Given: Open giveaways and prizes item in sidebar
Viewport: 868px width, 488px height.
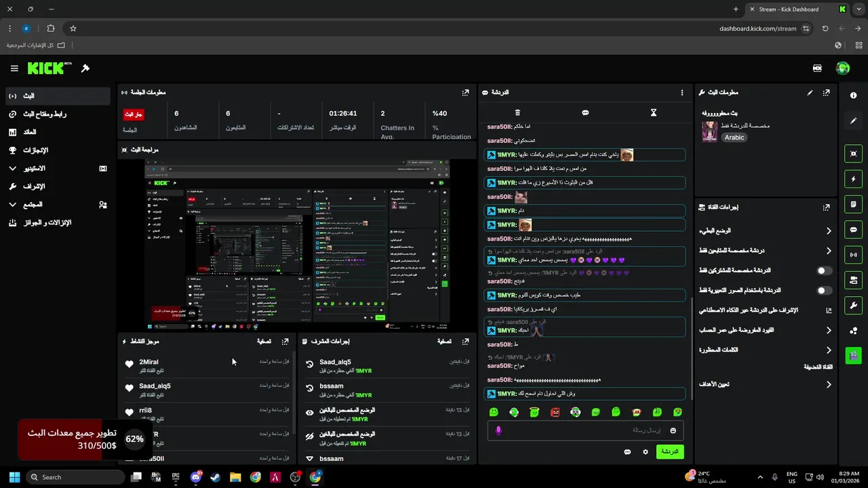Looking at the screenshot, I should [58, 222].
